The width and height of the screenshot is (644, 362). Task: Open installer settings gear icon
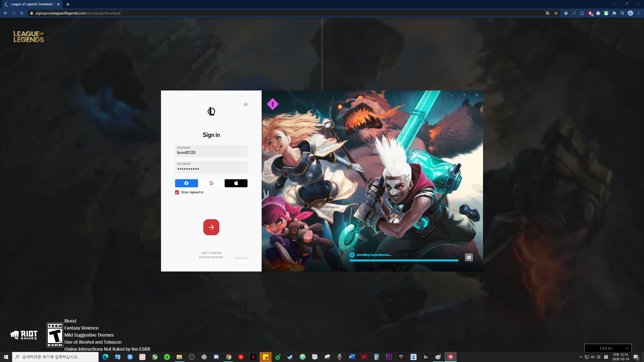coord(469,257)
